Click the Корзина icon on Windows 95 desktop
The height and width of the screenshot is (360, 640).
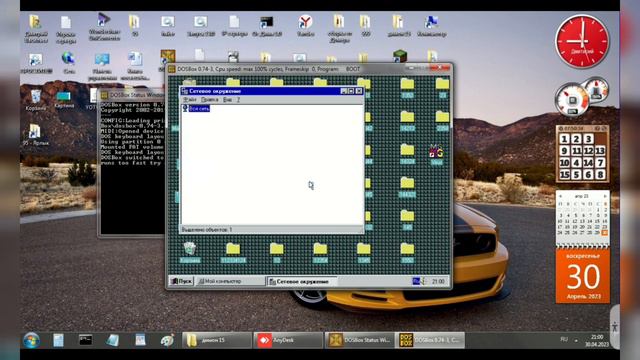pos(190,252)
